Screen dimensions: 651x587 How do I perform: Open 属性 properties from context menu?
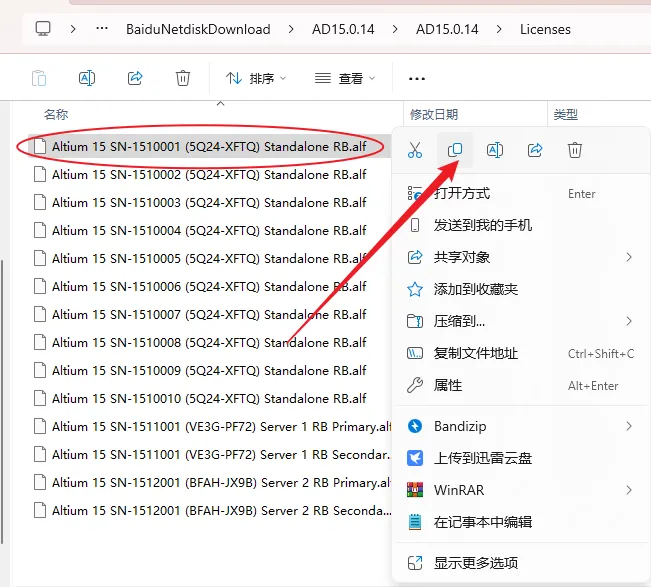[521, 386]
